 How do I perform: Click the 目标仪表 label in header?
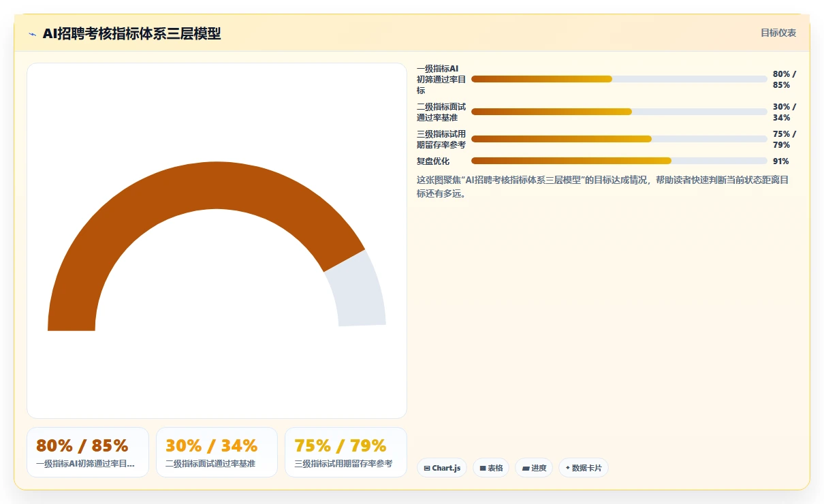pos(778,33)
